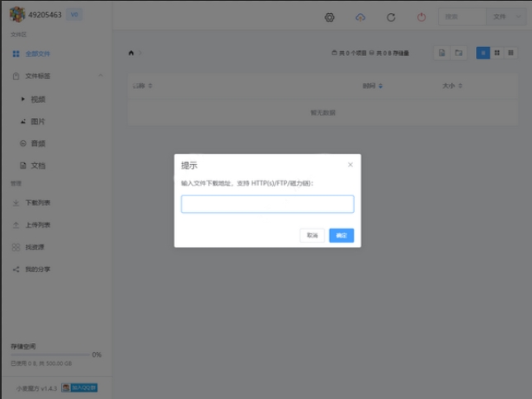
Task: Switch to list view mode
Action: point(483,53)
